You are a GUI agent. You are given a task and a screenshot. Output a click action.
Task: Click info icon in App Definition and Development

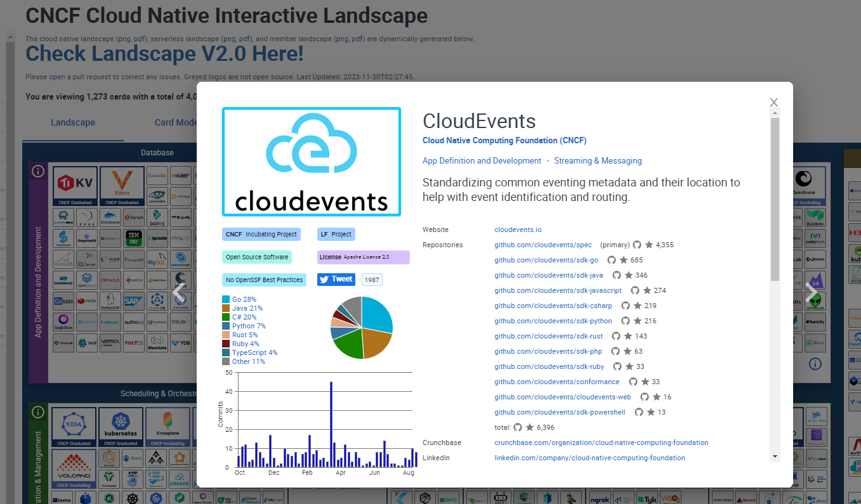pyautogui.click(x=38, y=171)
